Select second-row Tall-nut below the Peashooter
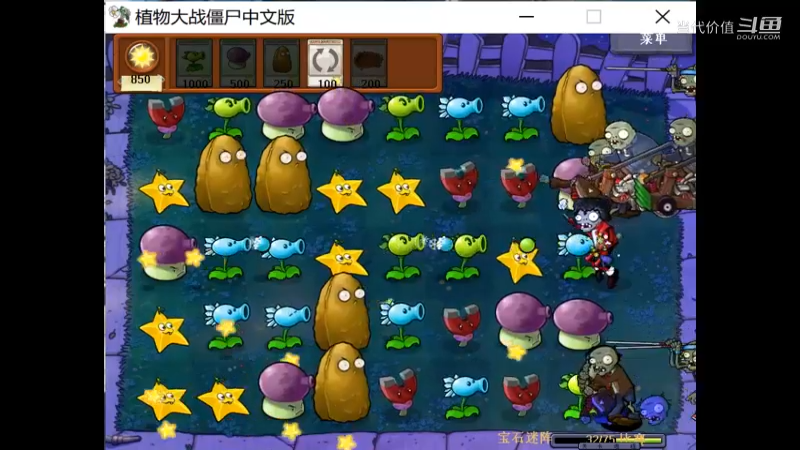 pos(223,173)
